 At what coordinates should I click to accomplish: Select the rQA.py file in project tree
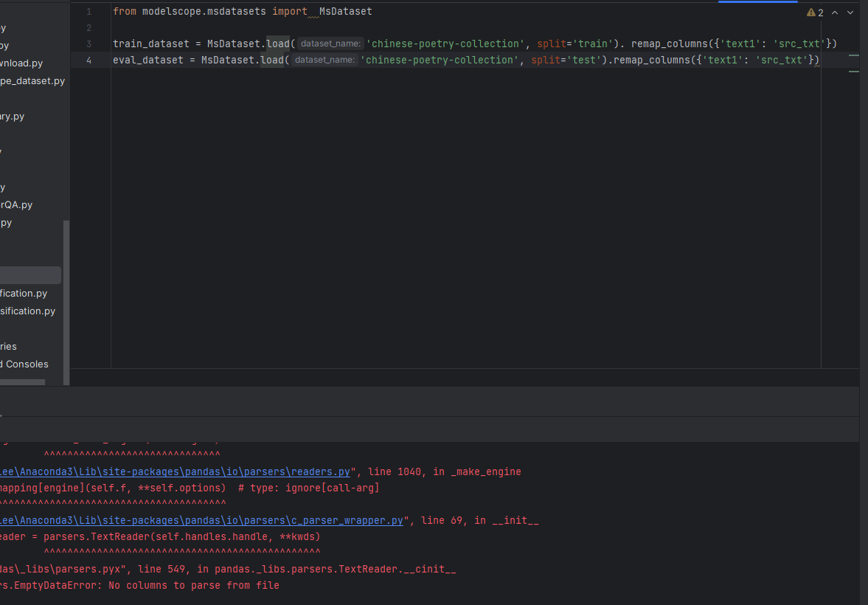click(16, 204)
